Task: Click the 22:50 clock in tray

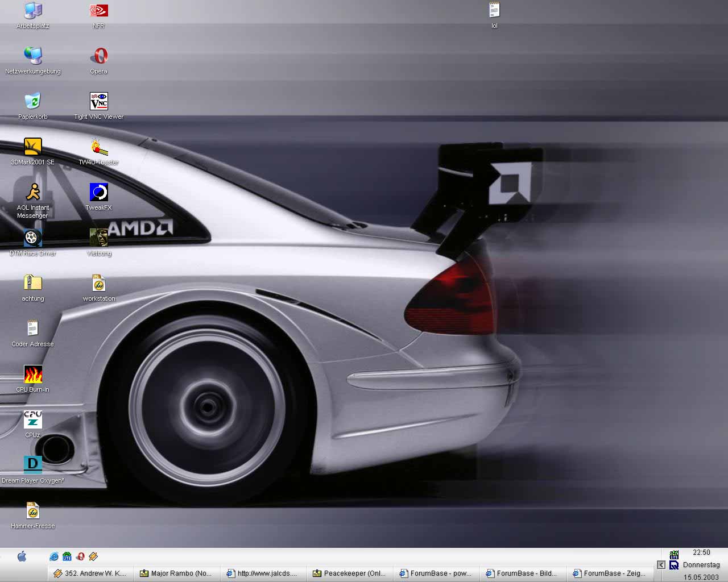Action: point(702,552)
